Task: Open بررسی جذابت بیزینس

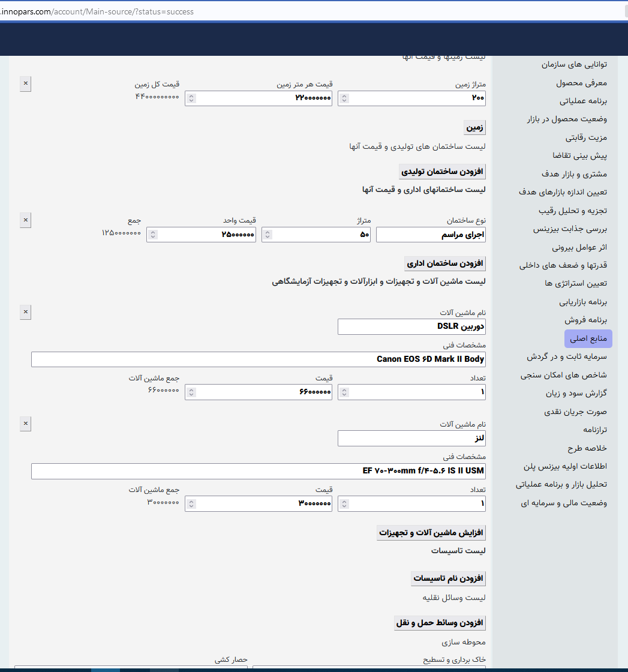Action: (x=570, y=229)
